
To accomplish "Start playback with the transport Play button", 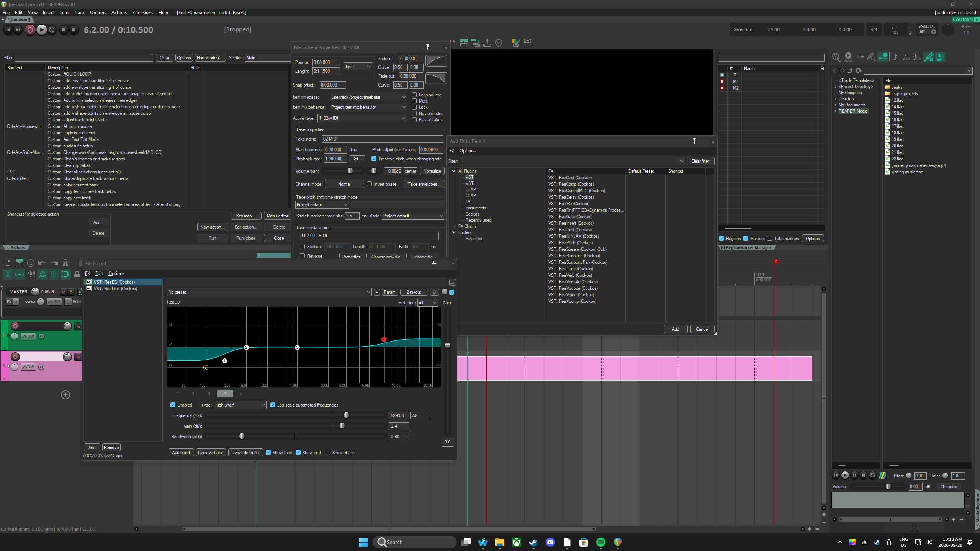I will pos(41,30).
